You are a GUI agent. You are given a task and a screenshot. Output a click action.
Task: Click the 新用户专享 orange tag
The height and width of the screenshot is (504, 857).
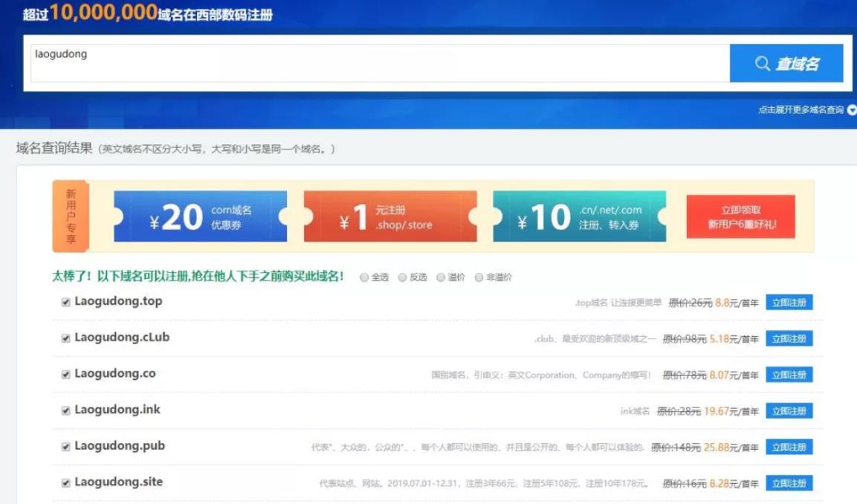click(71, 216)
